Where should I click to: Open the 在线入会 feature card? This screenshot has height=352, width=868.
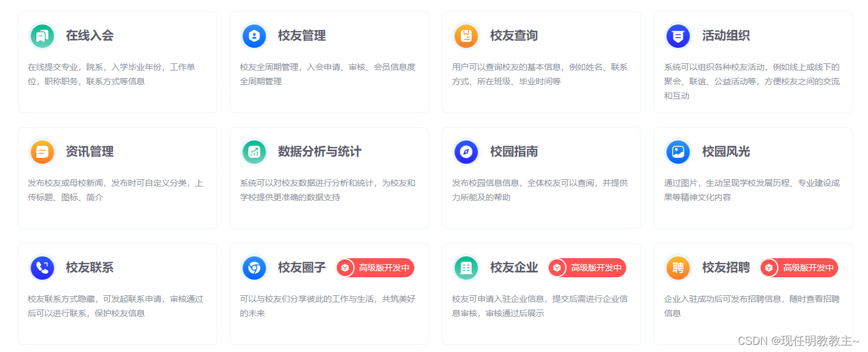118,61
